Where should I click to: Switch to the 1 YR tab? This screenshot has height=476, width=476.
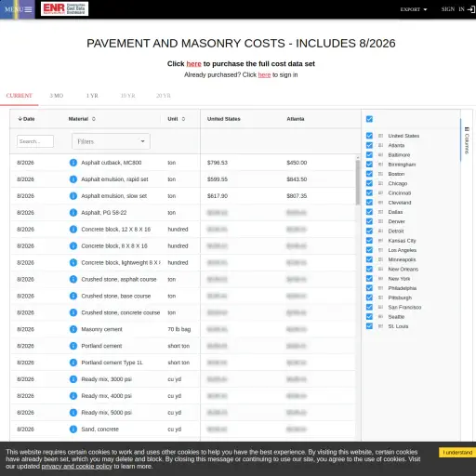click(92, 96)
